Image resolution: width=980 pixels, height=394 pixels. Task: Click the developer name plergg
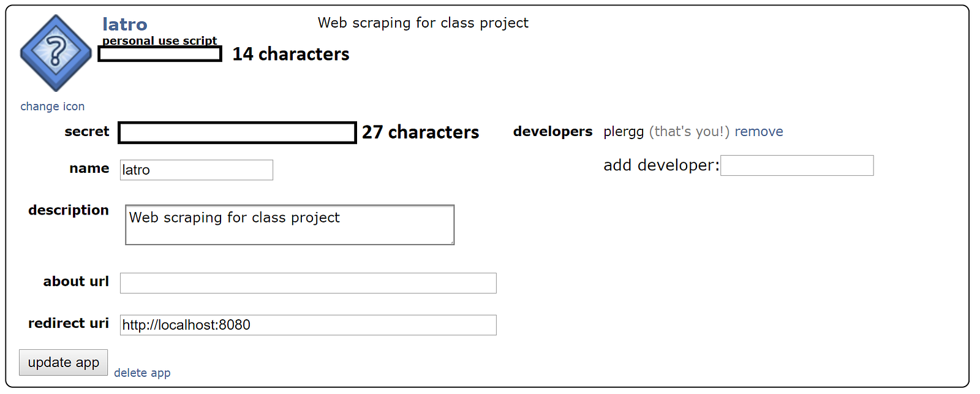click(x=624, y=132)
